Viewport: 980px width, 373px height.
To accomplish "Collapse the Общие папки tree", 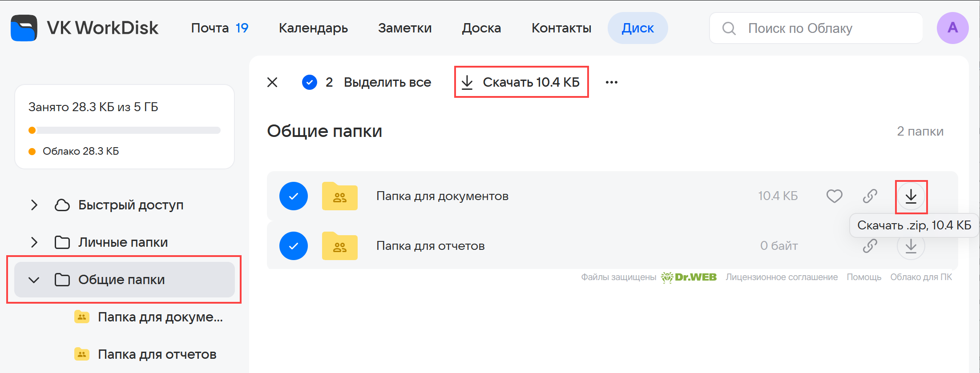I will (34, 280).
